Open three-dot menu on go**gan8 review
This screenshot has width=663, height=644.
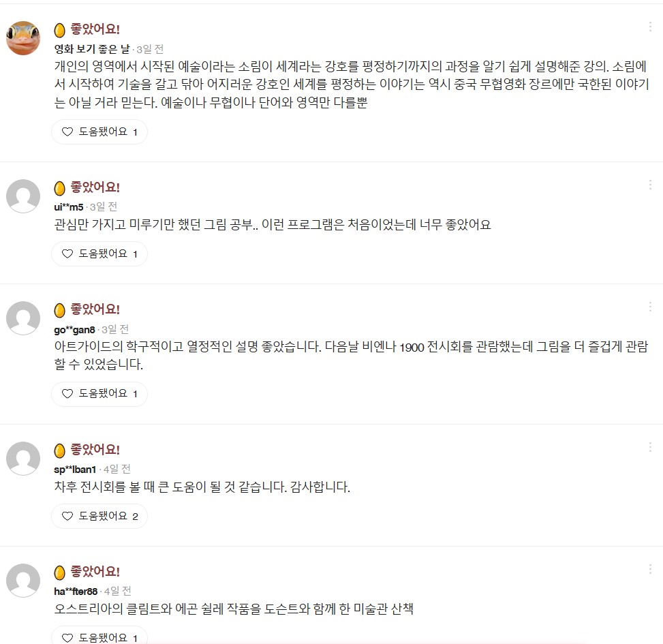click(x=650, y=307)
